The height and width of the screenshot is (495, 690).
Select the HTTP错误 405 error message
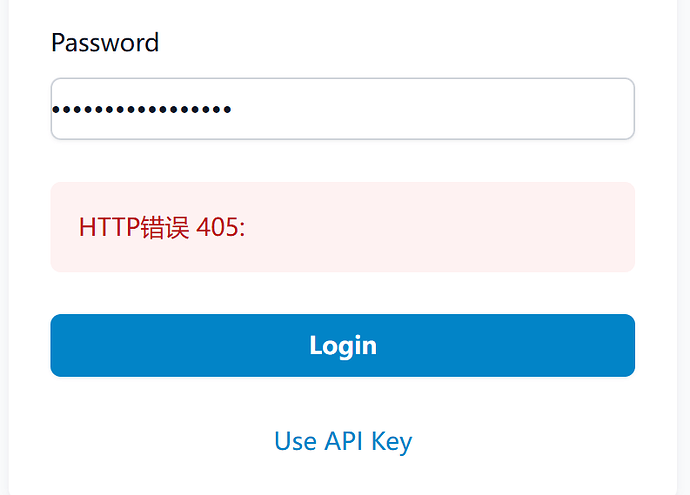point(162,227)
